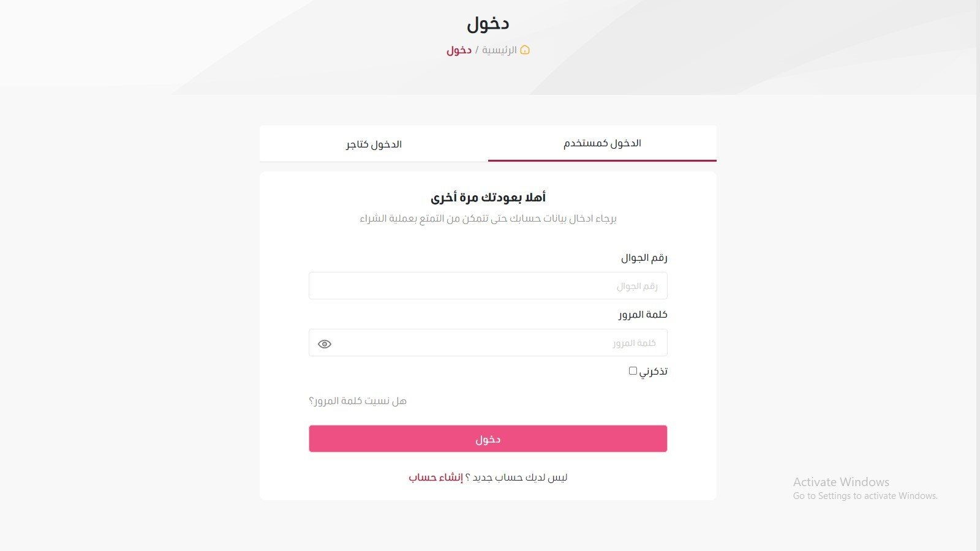Click the تذكرني label text

click(x=654, y=372)
